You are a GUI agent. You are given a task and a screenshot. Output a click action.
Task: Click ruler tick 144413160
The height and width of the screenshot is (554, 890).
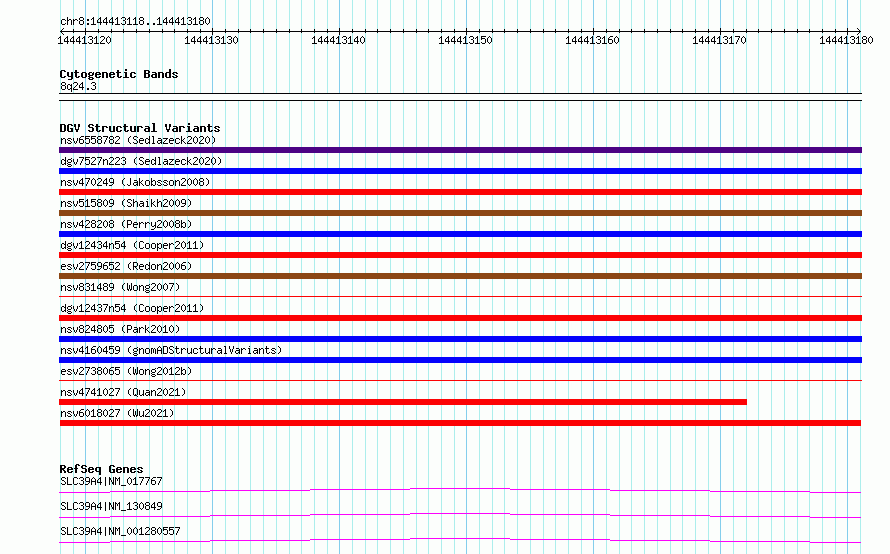[592, 40]
